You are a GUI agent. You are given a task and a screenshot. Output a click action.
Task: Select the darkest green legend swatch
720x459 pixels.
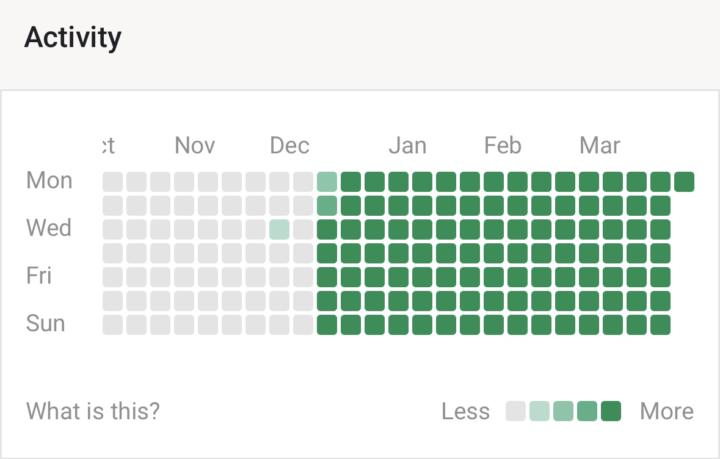click(611, 411)
